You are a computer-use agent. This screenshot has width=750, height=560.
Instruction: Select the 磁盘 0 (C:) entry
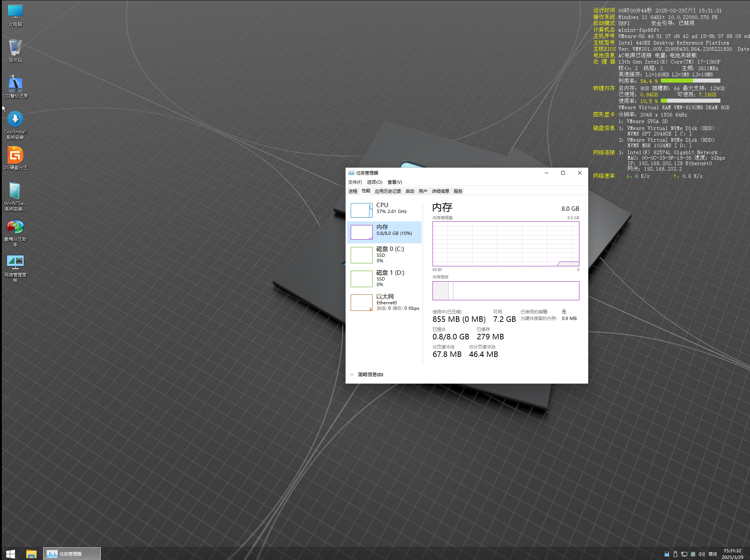pos(384,255)
